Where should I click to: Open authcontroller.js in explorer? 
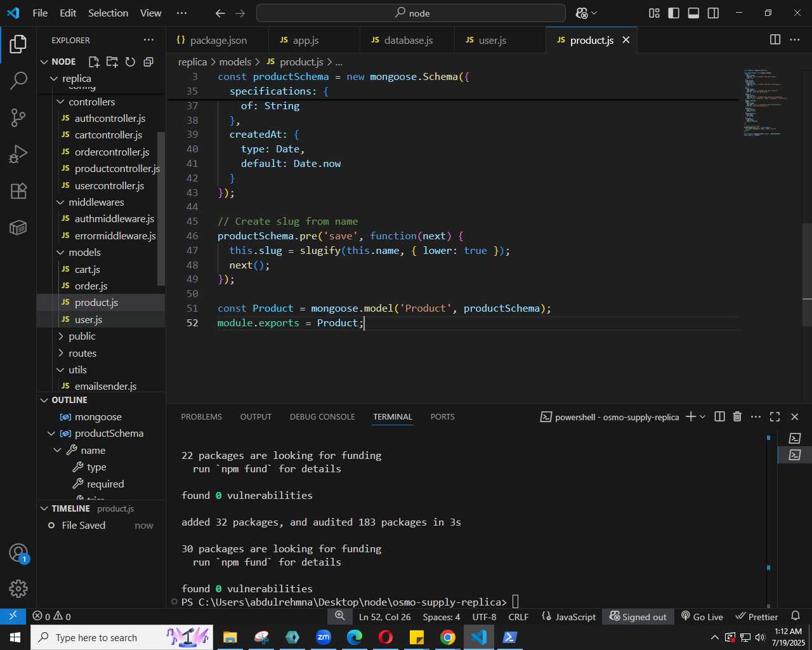[x=110, y=118]
